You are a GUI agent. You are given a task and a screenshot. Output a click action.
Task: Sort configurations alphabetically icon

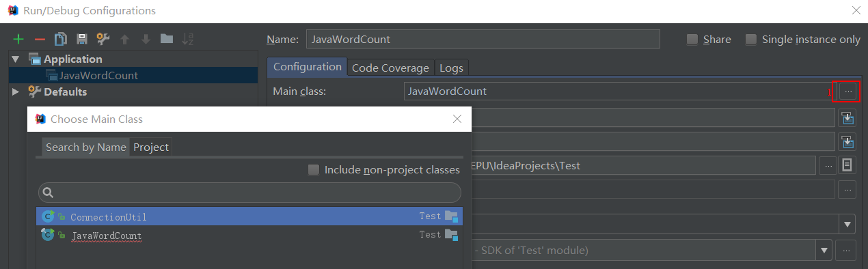coord(188,40)
